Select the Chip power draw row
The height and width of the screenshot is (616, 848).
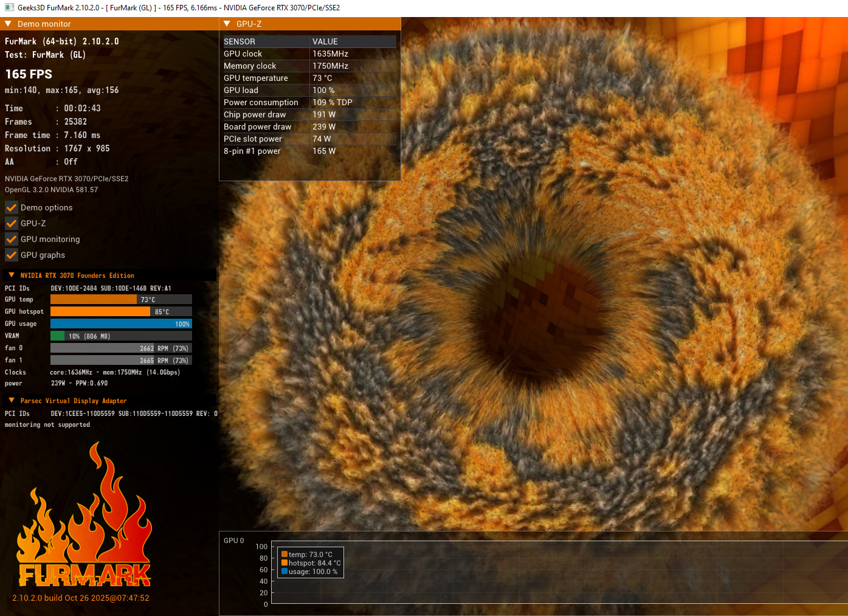(309, 114)
